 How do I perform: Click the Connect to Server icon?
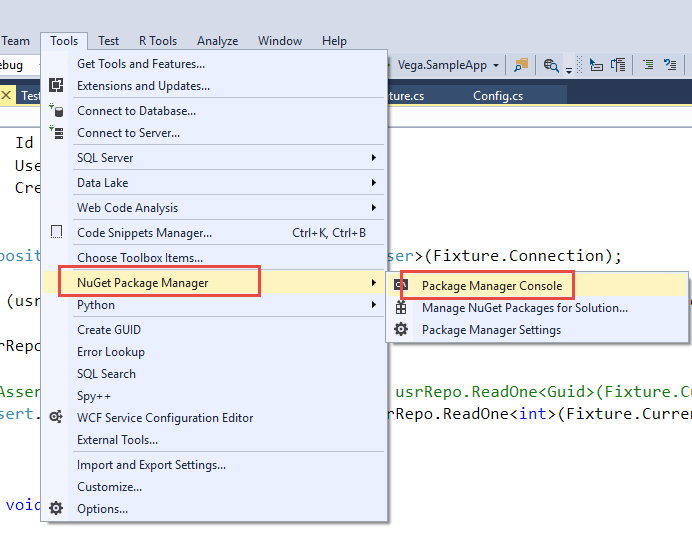[x=56, y=133]
